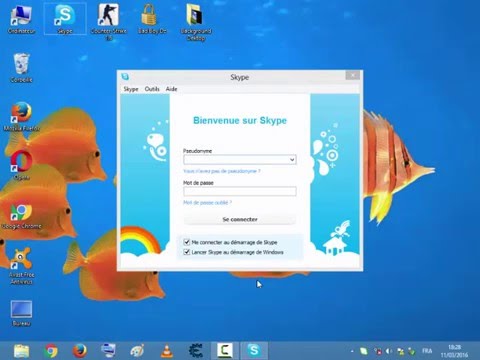480x360 pixels.
Task: Launch Google Chrome desktop shortcut
Action: (x=21, y=216)
